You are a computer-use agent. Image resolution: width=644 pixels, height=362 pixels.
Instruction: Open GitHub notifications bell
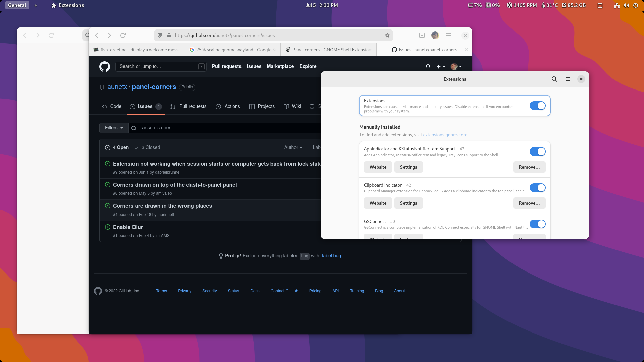[x=428, y=67]
